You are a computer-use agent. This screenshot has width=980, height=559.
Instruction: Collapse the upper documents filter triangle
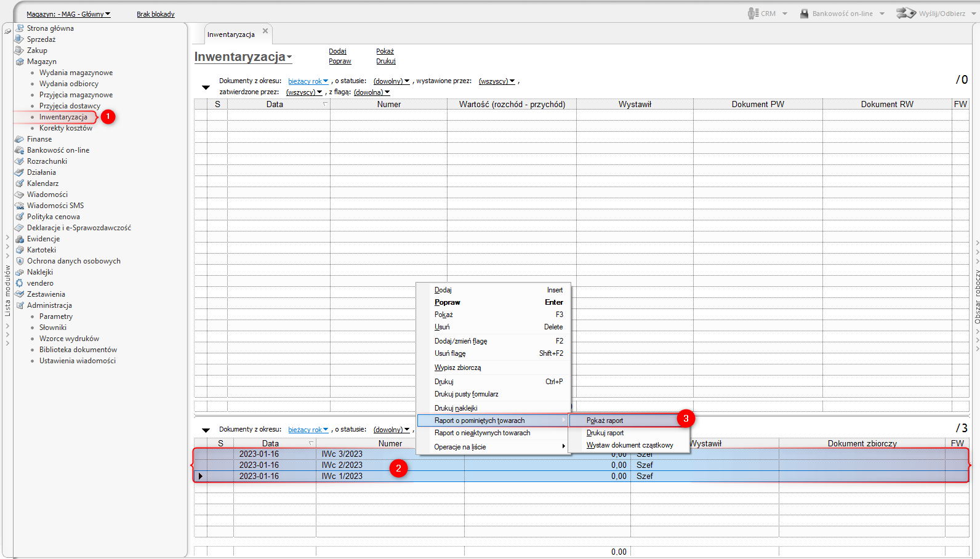click(206, 87)
